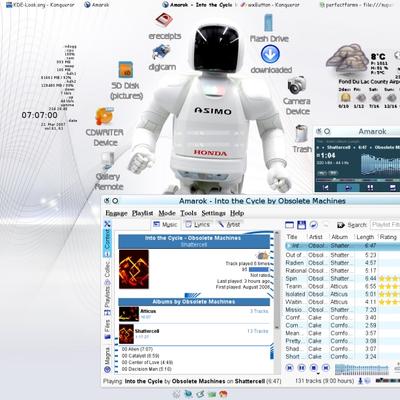The width and height of the screenshot is (400, 400).
Task: Click the track Decision Man
Action: (x=147, y=369)
